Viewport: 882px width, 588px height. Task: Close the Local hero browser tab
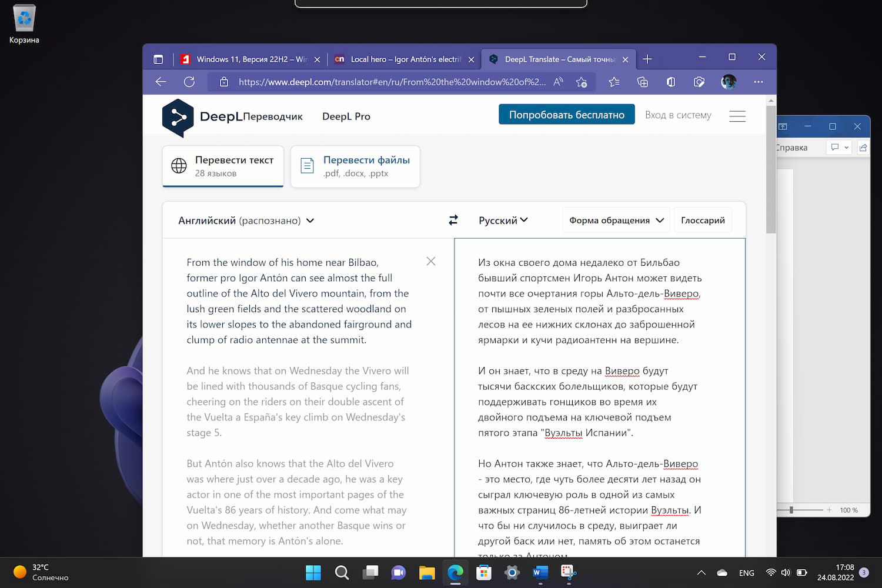pos(471,59)
